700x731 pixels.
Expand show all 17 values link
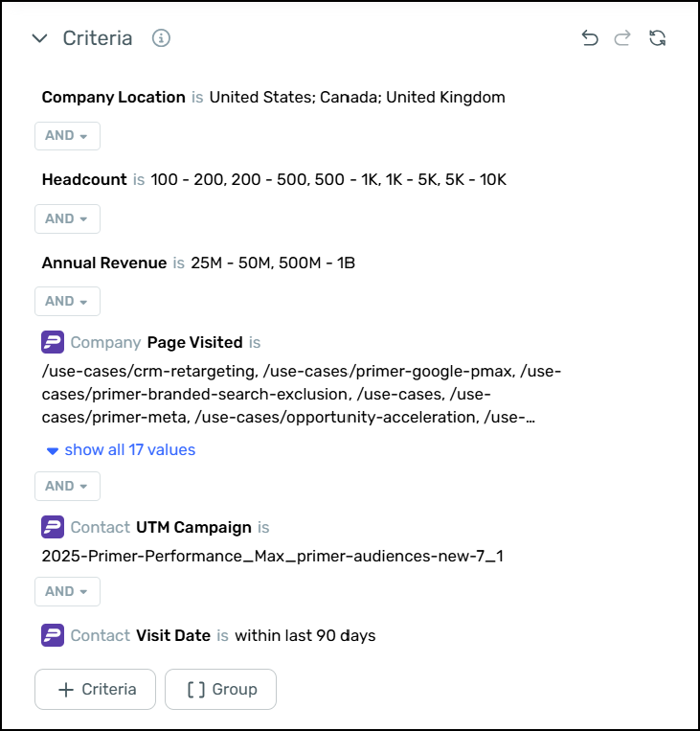(x=121, y=450)
